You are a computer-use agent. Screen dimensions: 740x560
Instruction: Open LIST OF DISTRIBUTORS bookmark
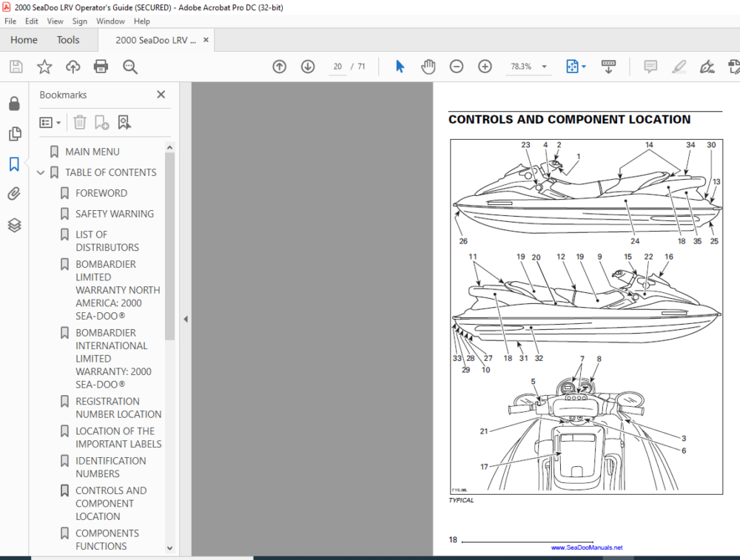(x=107, y=241)
